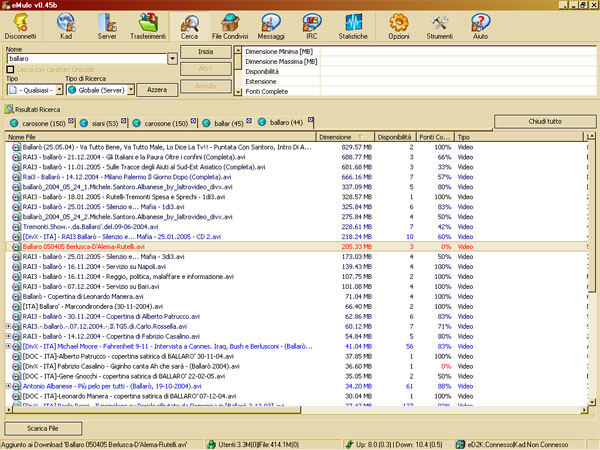Screen dimensions: 600x450
Task: Click the upload/download speed icon
Action: click(349, 445)
